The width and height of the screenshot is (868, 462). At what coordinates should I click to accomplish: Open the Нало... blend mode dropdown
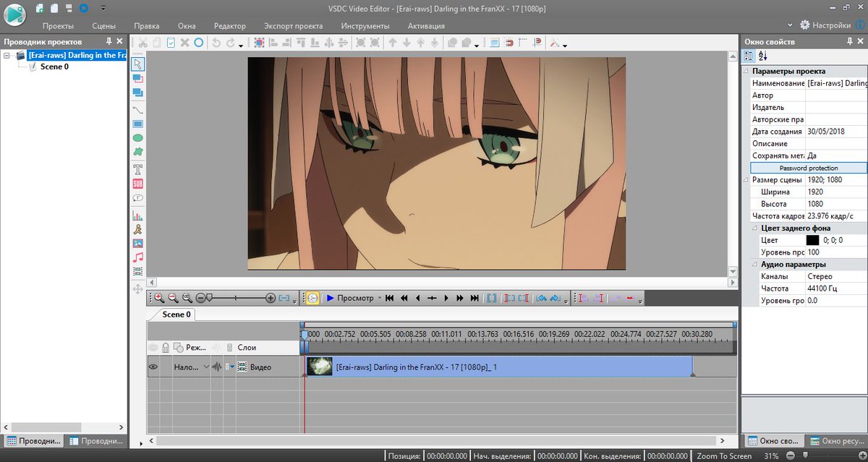206,367
